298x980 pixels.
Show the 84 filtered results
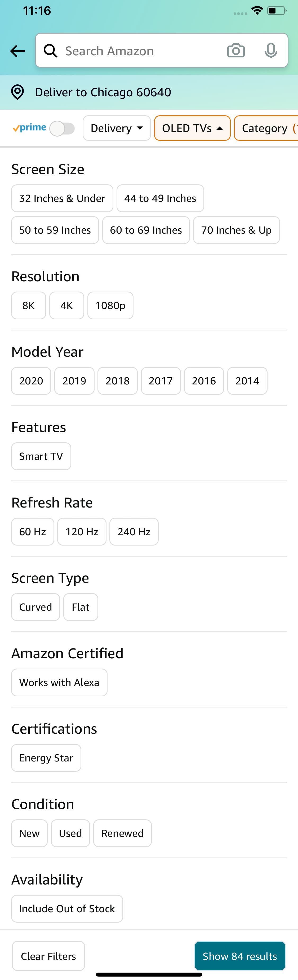click(x=240, y=956)
